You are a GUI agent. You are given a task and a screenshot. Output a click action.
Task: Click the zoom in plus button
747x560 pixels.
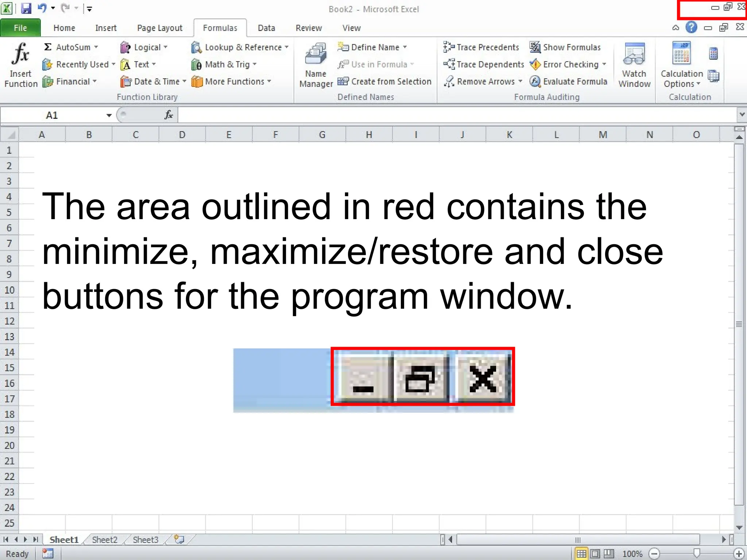[739, 554]
